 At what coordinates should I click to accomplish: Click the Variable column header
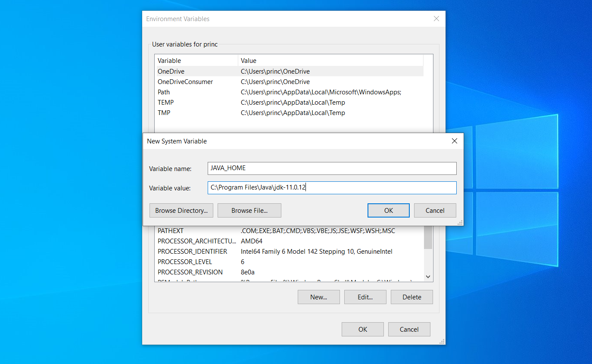pos(196,61)
